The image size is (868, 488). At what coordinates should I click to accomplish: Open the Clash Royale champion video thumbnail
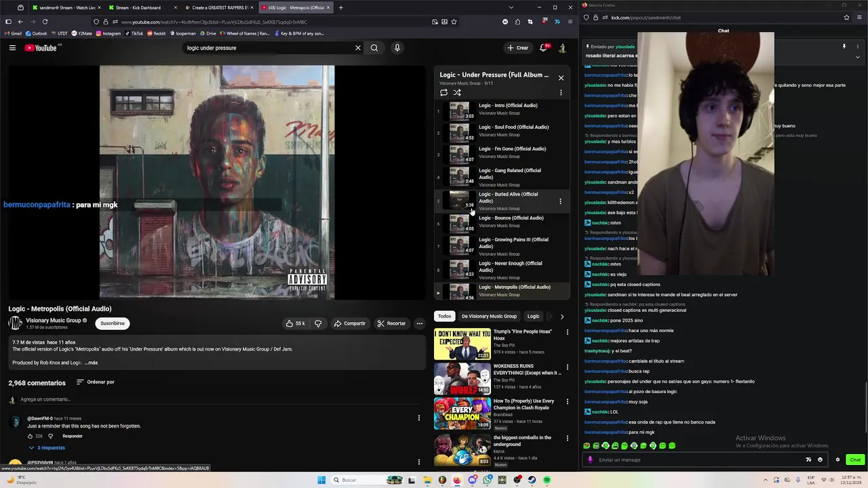click(x=462, y=413)
